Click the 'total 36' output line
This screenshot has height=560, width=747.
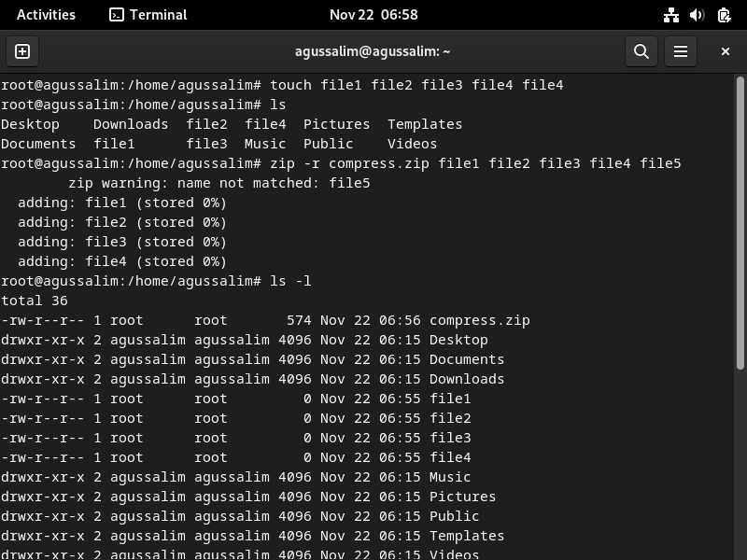click(35, 301)
